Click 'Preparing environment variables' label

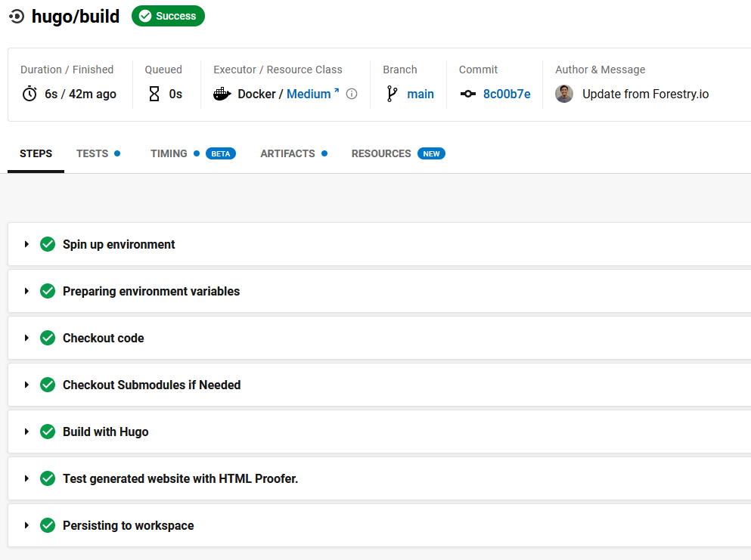pos(151,292)
